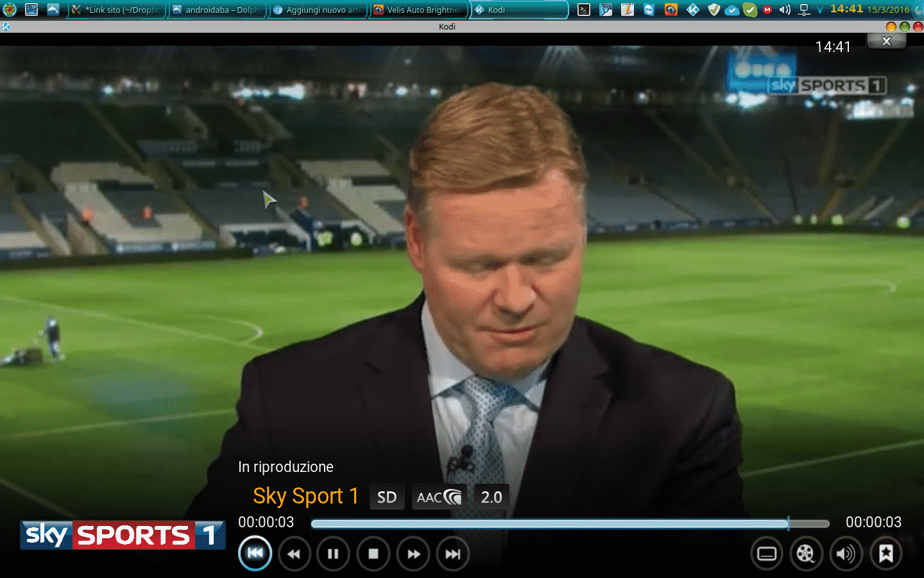Click Kodi icon in system tray
Screen dimensions: 924x578
pyautogui.click(x=693, y=10)
